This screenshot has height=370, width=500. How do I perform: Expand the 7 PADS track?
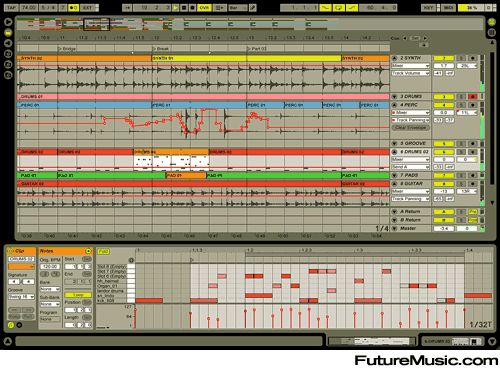click(x=394, y=175)
